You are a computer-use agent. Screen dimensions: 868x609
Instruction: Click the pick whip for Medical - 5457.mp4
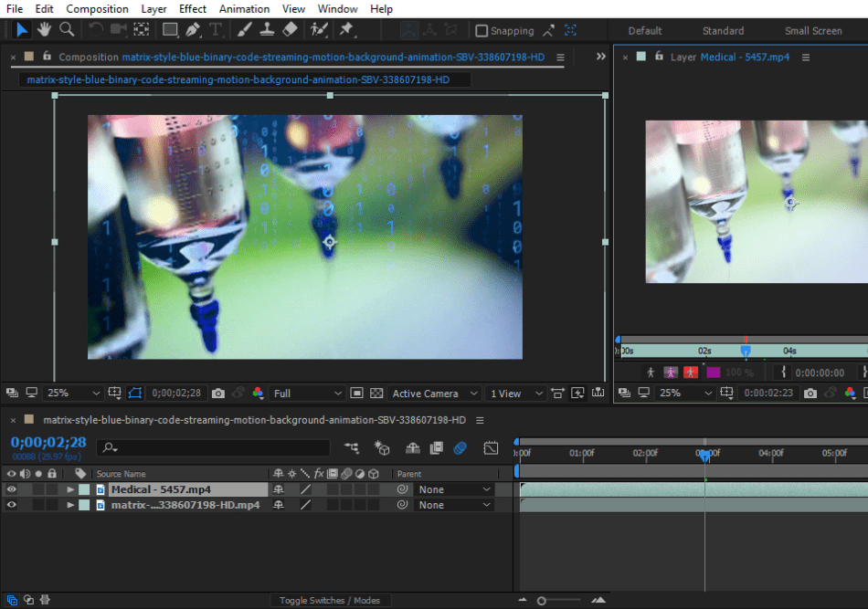point(402,489)
